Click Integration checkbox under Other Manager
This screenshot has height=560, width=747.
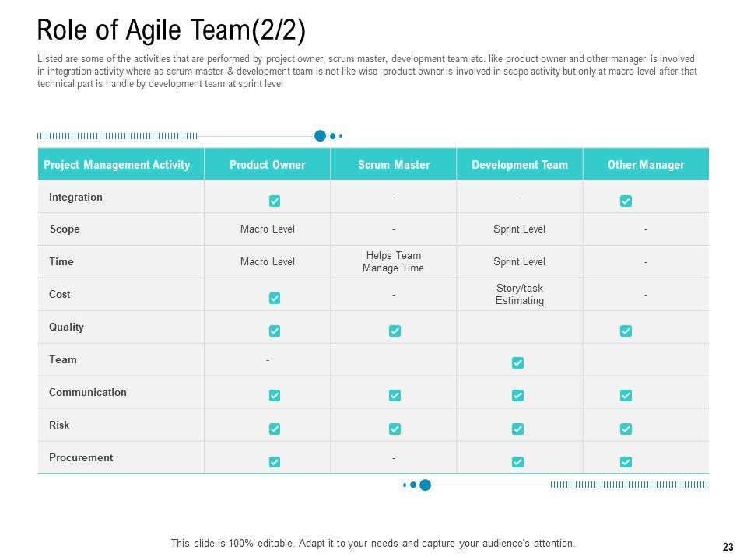626,201
